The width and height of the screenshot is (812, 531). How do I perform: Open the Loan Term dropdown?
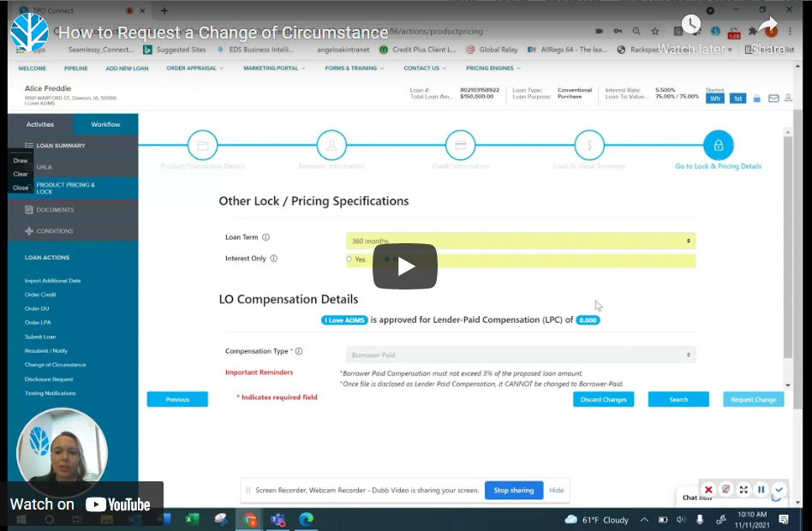[521, 241]
